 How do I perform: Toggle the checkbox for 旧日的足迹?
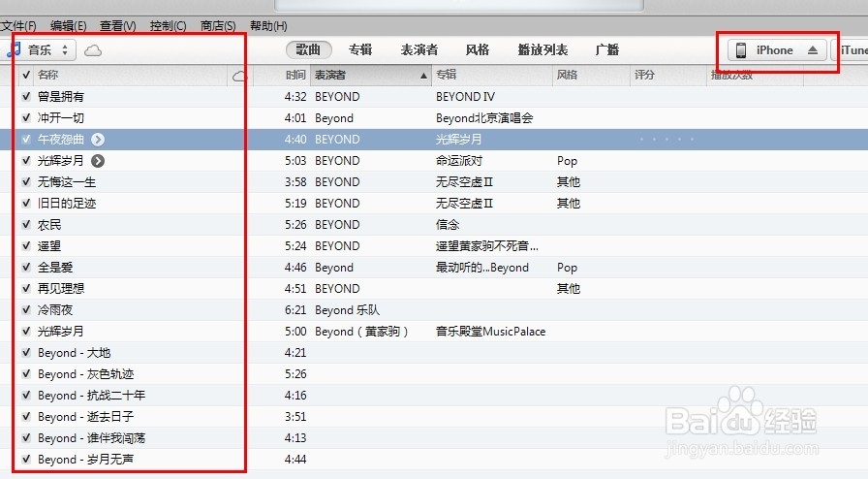tap(26, 203)
